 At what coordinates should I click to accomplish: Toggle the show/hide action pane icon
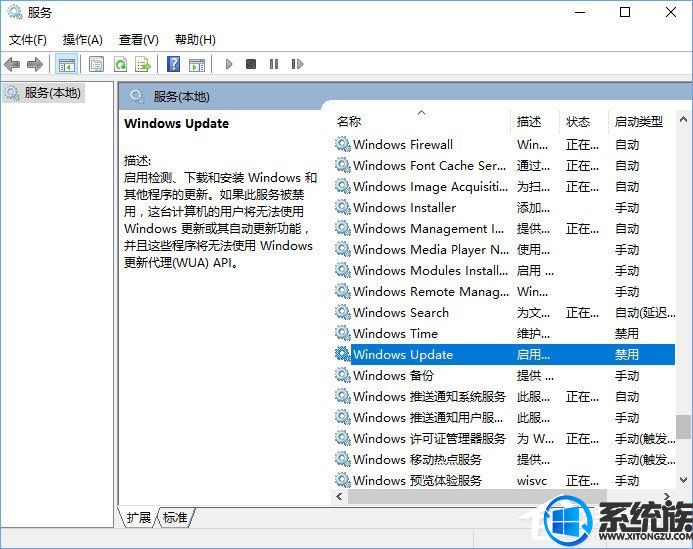coord(197,65)
